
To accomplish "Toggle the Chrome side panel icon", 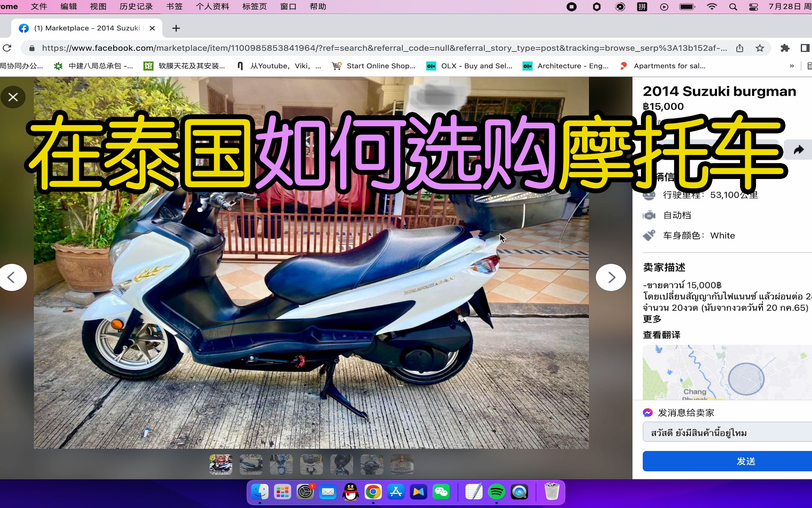I will pos(805,48).
